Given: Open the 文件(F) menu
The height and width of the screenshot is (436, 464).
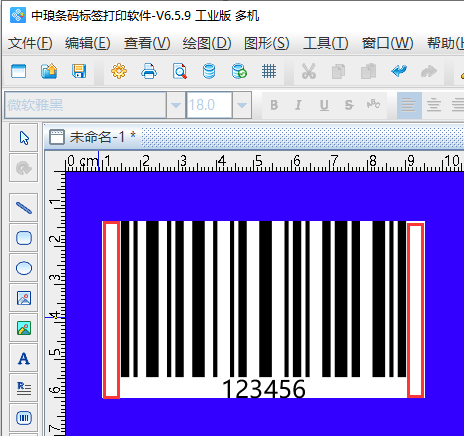Looking at the screenshot, I should (x=30, y=43).
